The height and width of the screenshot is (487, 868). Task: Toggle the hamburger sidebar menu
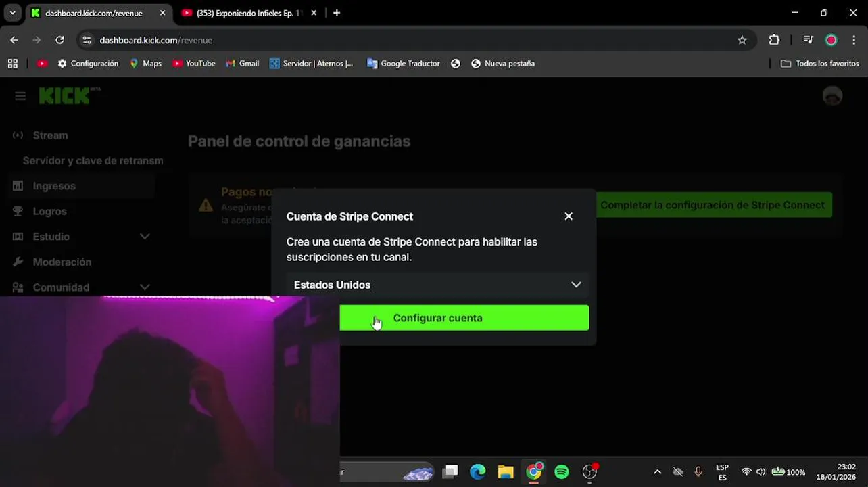point(20,96)
